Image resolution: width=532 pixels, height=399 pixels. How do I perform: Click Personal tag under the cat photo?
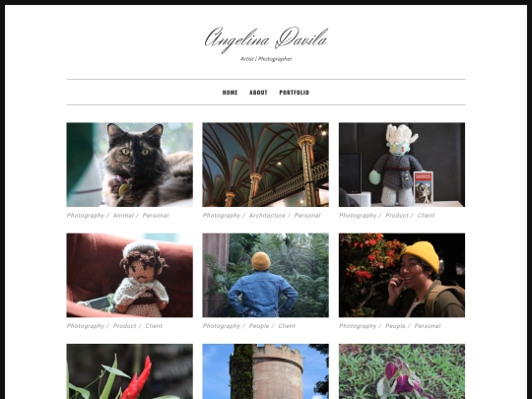coord(156,216)
